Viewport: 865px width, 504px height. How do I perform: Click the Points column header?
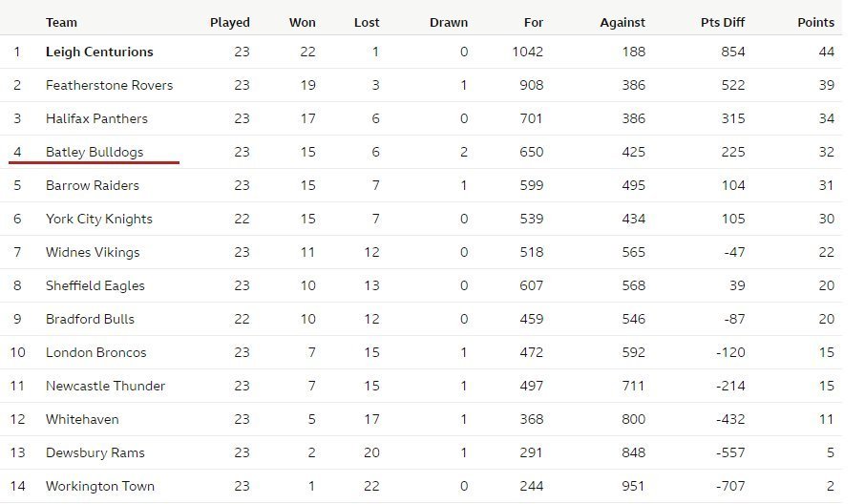(815, 23)
